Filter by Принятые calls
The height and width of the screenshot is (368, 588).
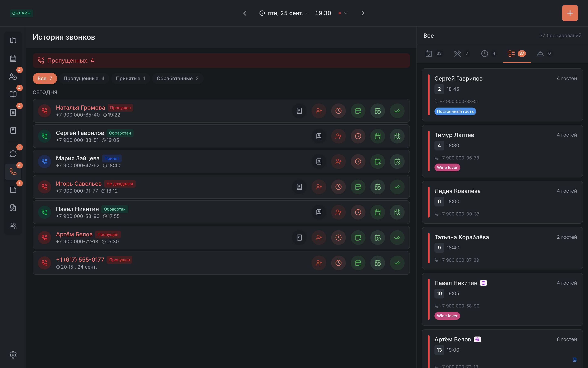click(130, 78)
